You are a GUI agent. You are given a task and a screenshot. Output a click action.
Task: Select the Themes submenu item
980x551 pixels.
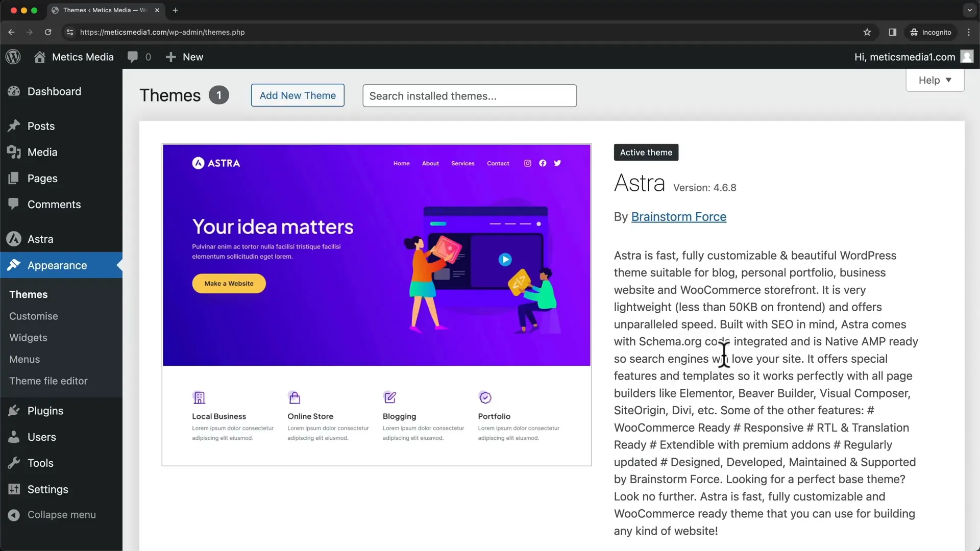click(29, 294)
